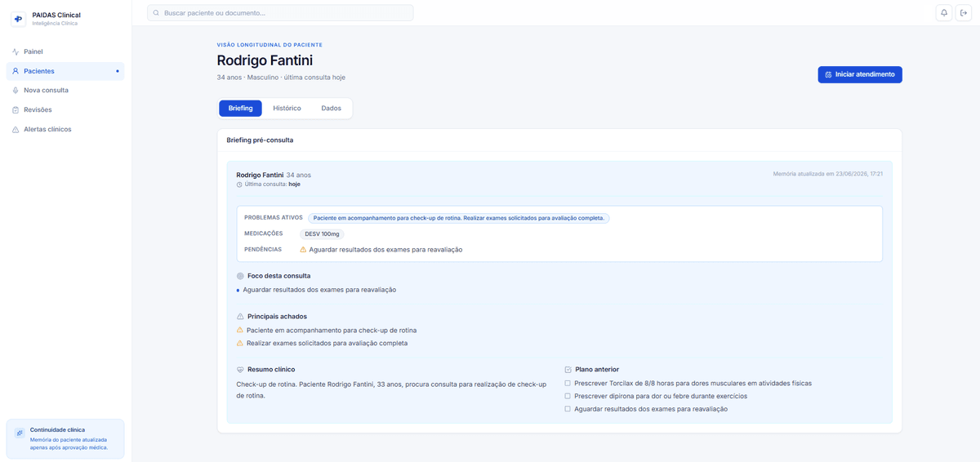Click the DESV 100mg medication chip
Image resolution: width=980 pixels, height=462 pixels.
(322, 234)
